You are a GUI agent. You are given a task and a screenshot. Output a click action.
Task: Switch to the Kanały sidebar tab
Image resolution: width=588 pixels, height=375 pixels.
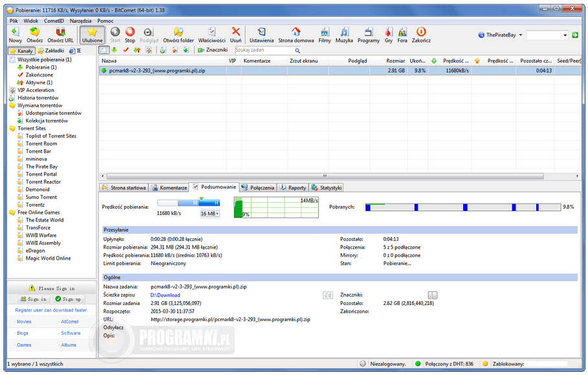pos(22,51)
